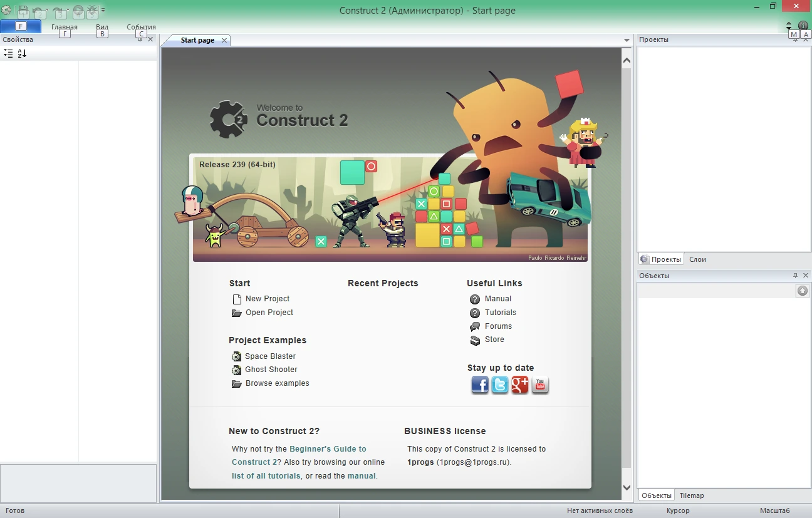Screen dimensions: 812x518
Task: Select the Проекты tab below the project panel
Action: tap(661, 259)
